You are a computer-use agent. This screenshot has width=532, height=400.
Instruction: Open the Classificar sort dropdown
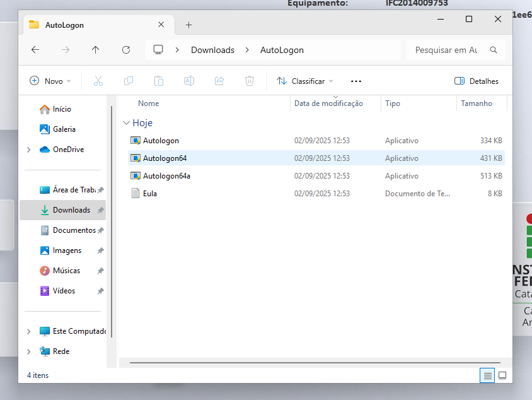pos(304,81)
